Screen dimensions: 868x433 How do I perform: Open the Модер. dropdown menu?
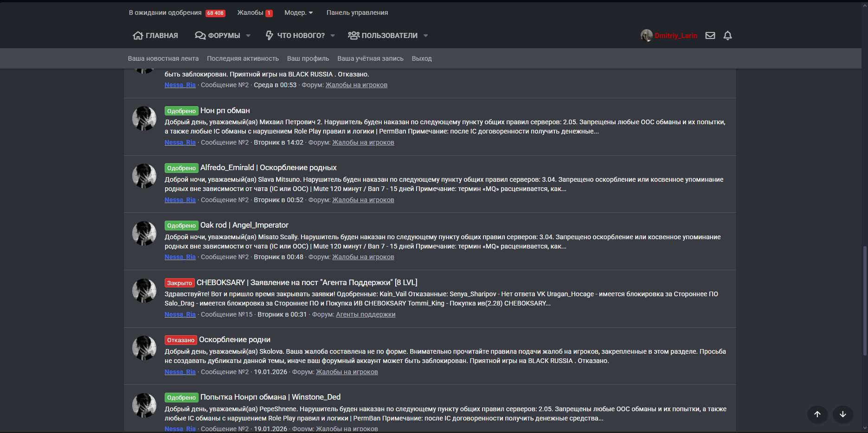tap(298, 13)
